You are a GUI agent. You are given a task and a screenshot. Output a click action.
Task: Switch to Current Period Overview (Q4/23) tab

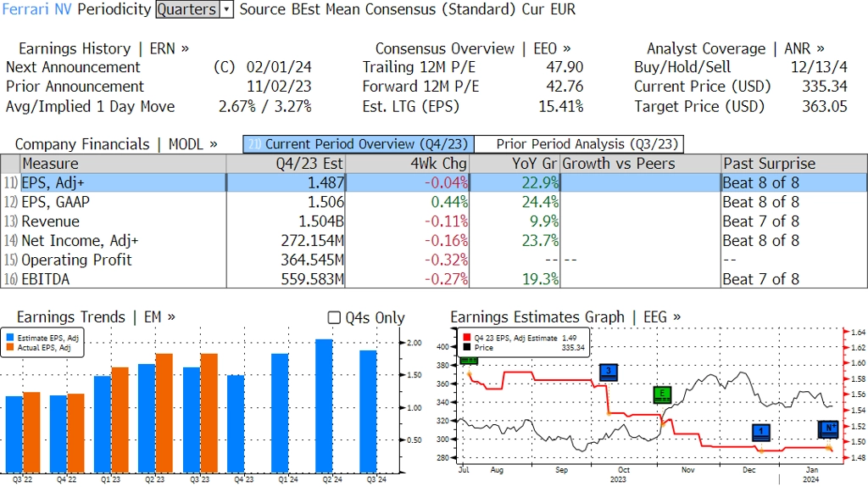click(x=359, y=144)
